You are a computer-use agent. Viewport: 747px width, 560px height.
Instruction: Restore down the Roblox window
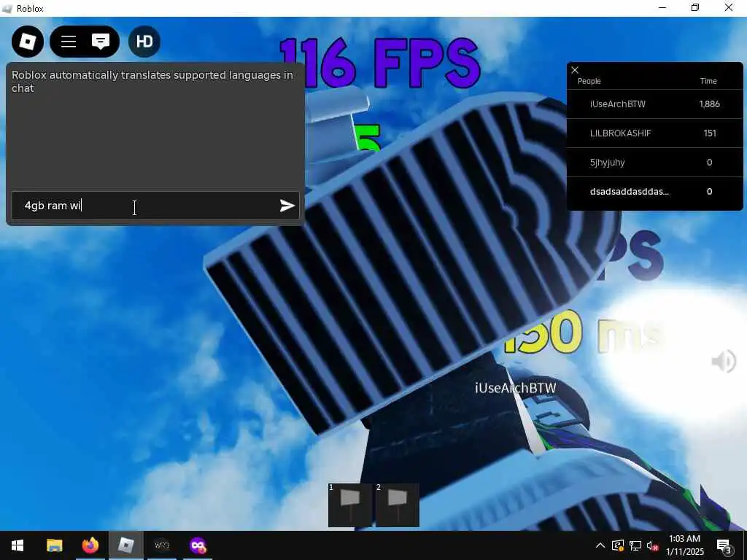point(695,7)
